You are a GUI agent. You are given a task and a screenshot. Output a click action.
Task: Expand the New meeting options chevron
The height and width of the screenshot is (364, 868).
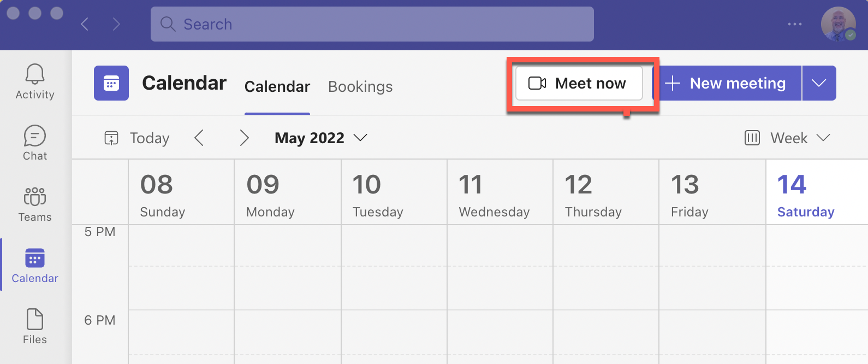tap(819, 83)
